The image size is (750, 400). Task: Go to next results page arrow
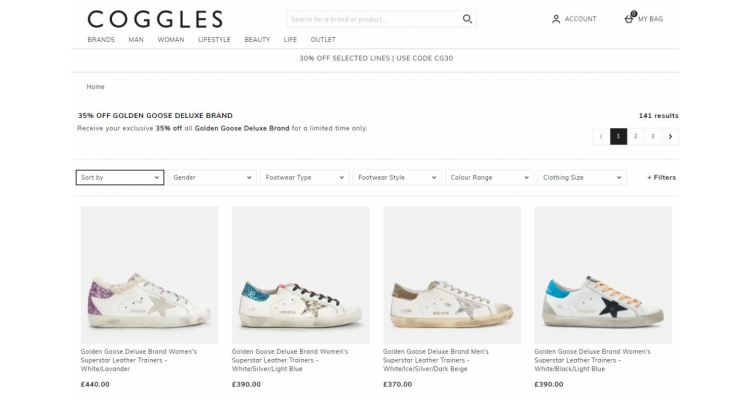pos(670,136)
